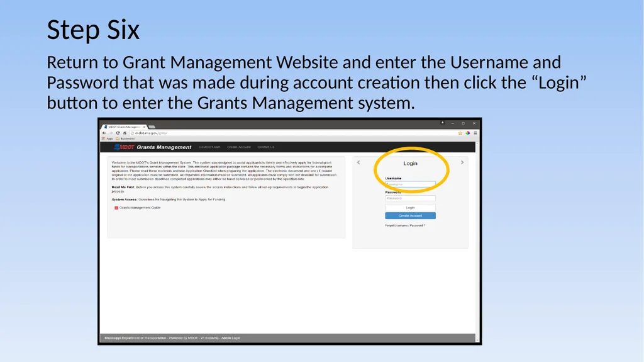
Task: Minimize the browser window
Action: click(453, 123)
